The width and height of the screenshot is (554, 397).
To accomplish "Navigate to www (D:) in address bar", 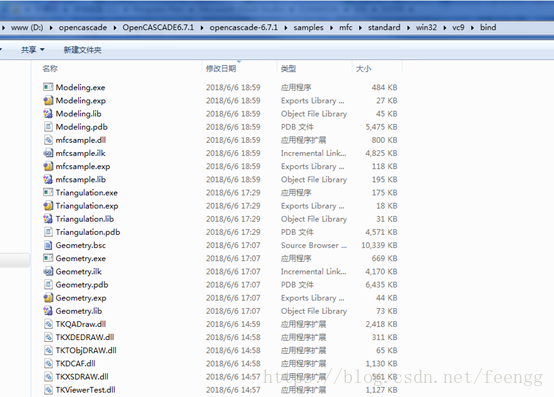I will [x=27, y=28].
